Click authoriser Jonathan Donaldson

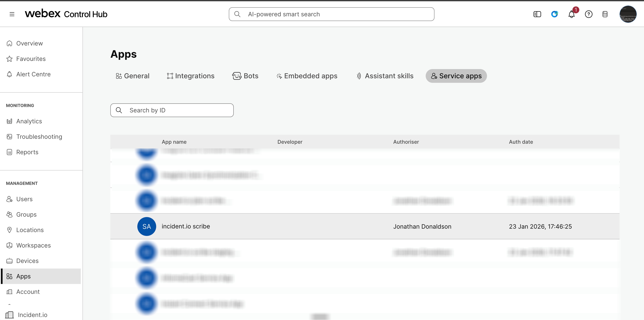click(422, 226)
